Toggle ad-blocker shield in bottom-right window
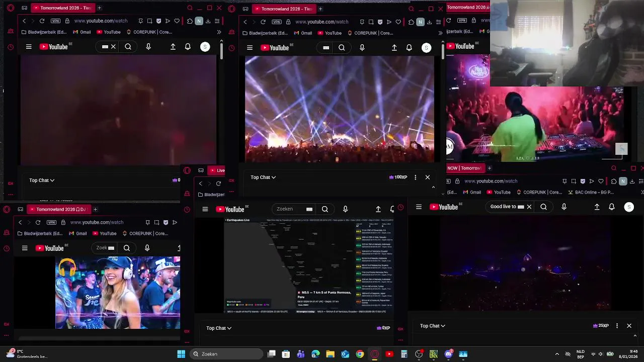The image size is (644, 362). coord(583,181)
